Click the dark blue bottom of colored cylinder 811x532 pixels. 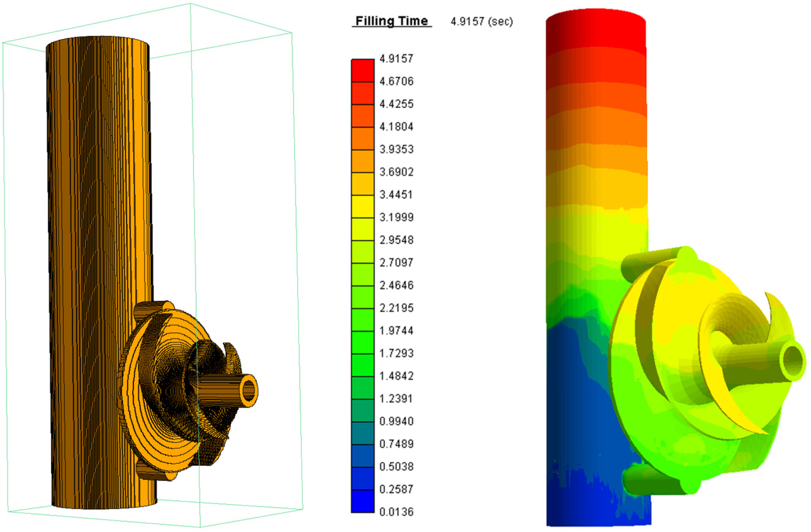(579, 504)
